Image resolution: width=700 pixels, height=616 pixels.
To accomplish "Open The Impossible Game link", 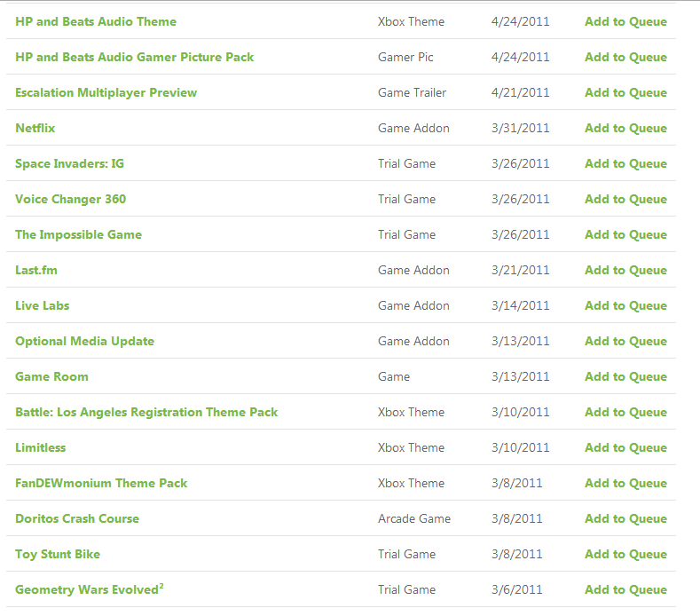I will tap(79, 234).
